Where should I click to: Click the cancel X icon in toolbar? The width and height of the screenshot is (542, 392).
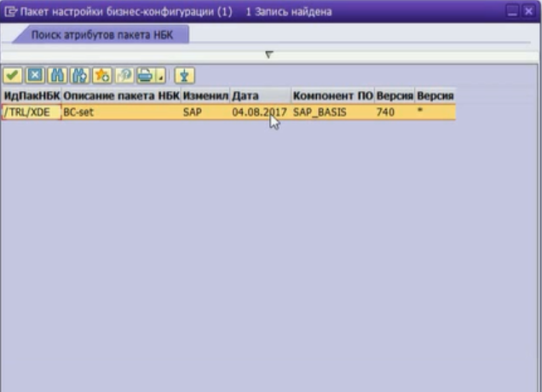point(35,75)
